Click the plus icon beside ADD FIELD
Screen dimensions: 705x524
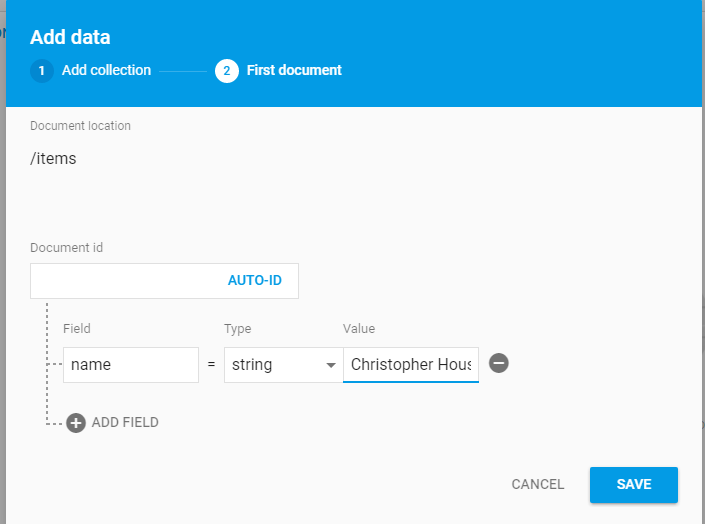click(76, 423)
